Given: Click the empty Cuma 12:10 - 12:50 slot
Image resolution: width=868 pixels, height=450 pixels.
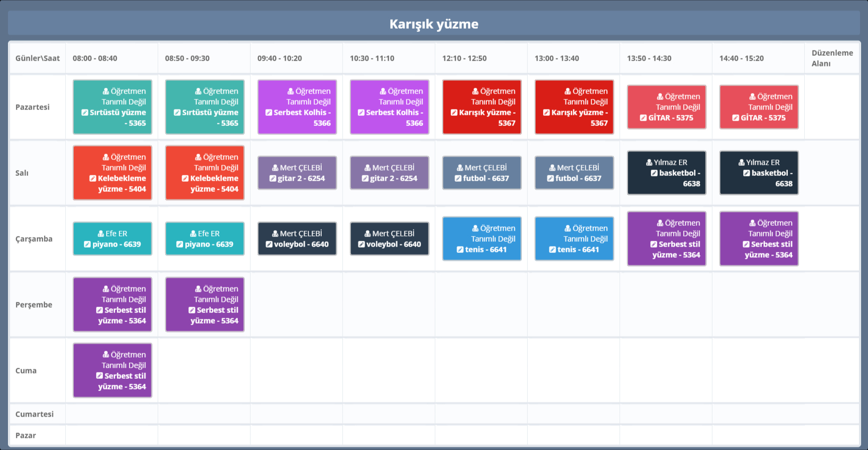Looking at the screenshot, I should pos(481,370).
